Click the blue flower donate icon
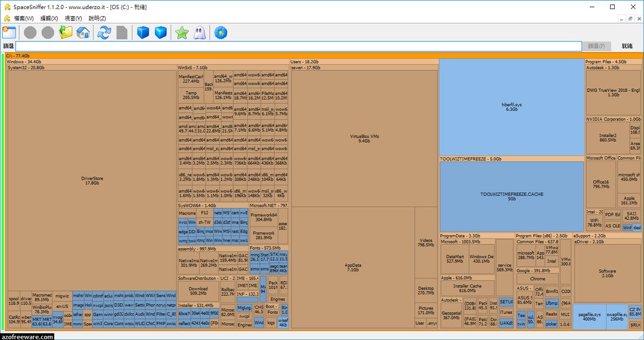The width and height of the screenshot is (644, 340). pos(221,32)
